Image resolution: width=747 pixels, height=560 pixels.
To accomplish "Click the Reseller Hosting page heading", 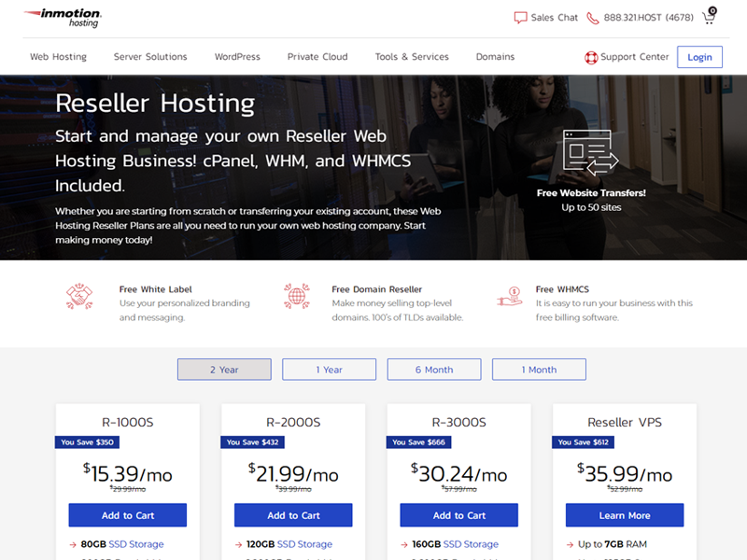I will pyautogui.click(x=155, y=104).
